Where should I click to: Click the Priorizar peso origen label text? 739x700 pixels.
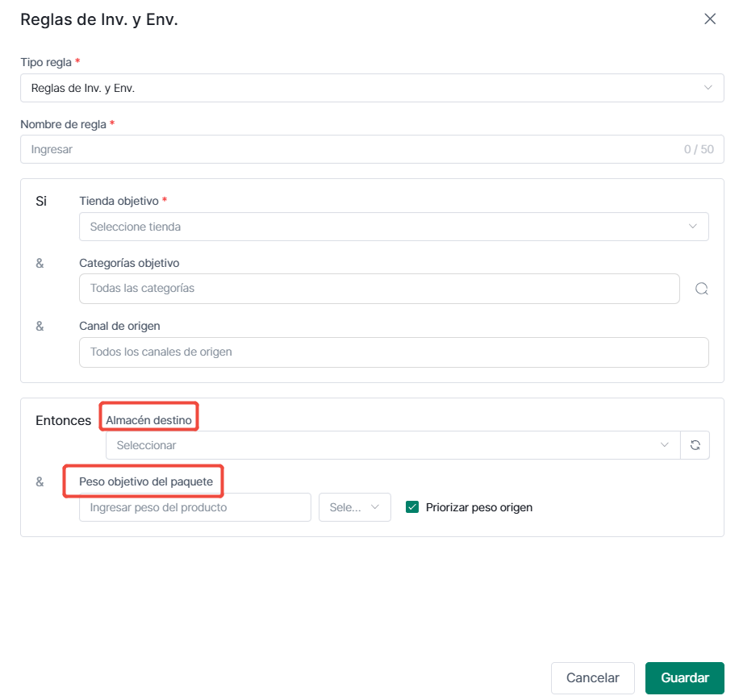point(479,507)
